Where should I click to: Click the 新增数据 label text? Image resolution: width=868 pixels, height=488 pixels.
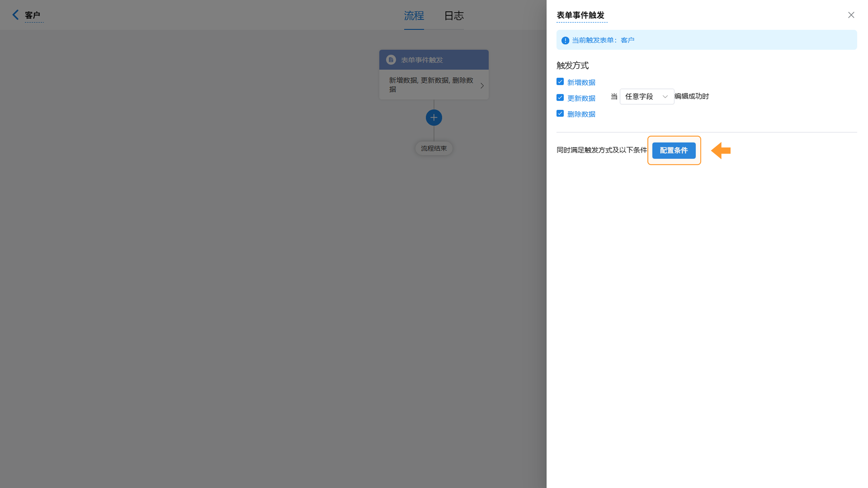coord(581,83)
